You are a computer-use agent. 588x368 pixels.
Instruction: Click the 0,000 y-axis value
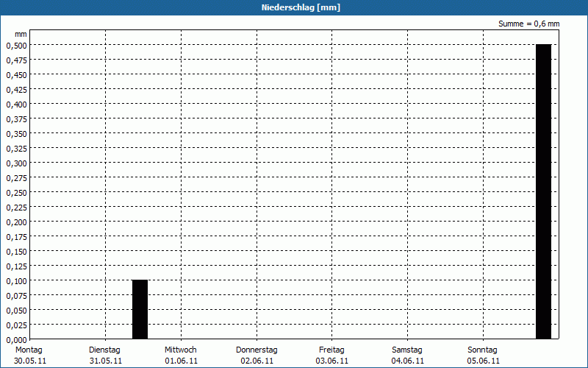(x=16, y=340)
